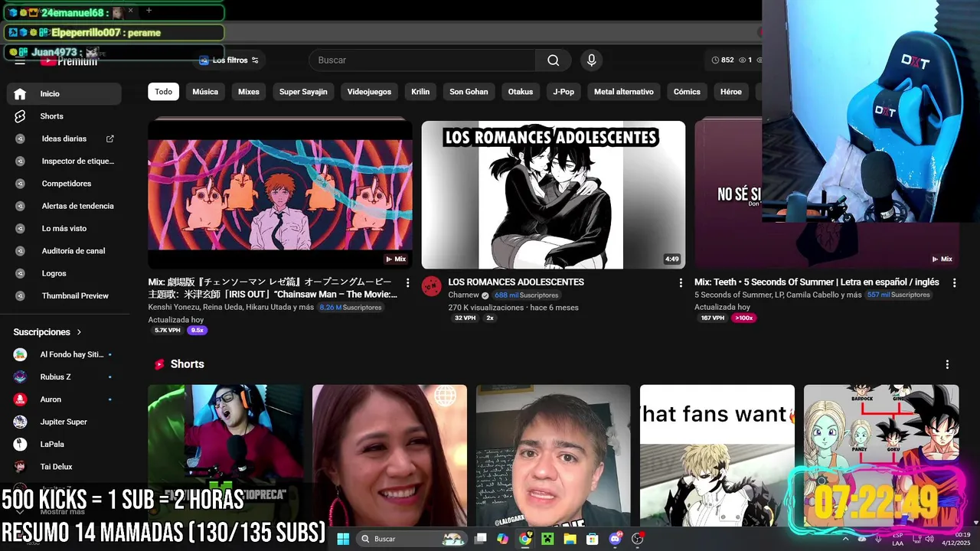Open Ideas diarias in the sidebar
This screenshot has height=551, width=980.
tap(64, 139)
